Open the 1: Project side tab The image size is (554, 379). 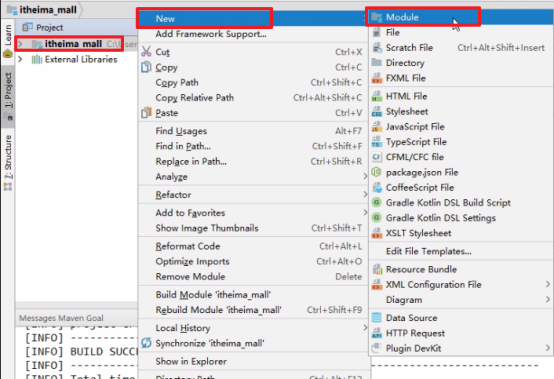(8, 96)
